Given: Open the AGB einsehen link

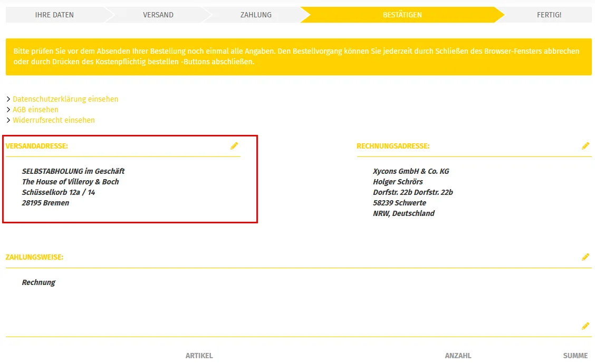Looking at the screenshot, I should [35, 110].
